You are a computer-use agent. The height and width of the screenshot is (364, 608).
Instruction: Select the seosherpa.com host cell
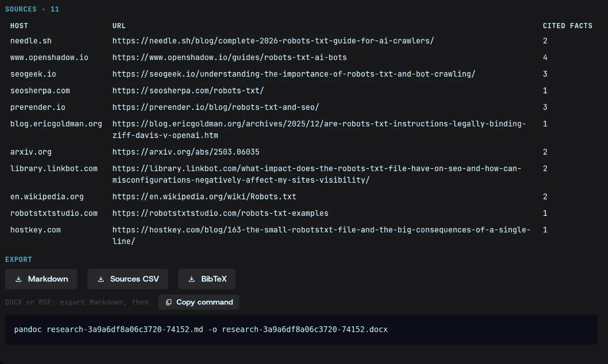point(40,90)
